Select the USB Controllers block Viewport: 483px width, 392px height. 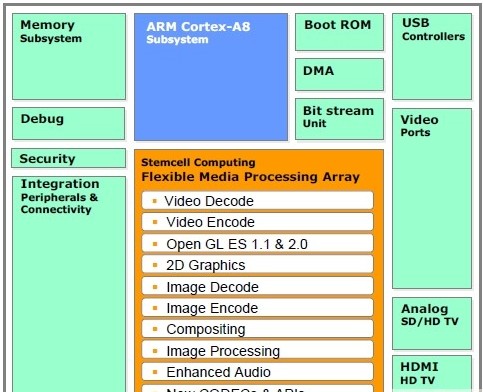tap(432, 56)
